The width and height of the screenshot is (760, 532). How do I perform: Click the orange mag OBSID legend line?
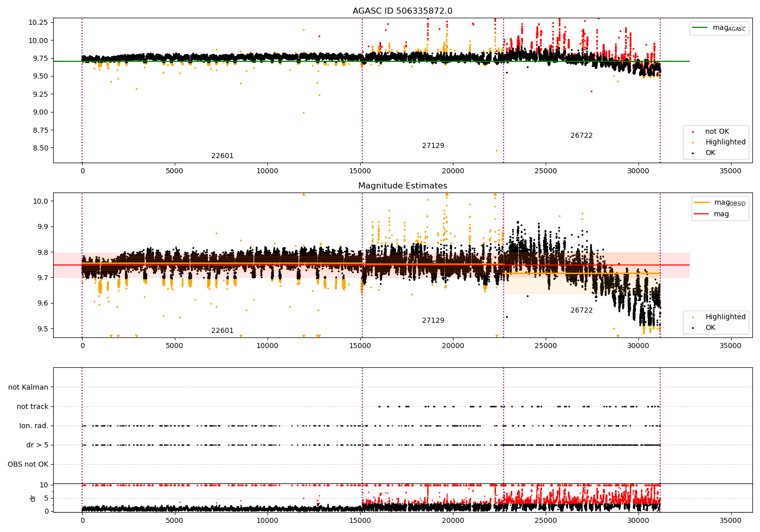point(702,203)
